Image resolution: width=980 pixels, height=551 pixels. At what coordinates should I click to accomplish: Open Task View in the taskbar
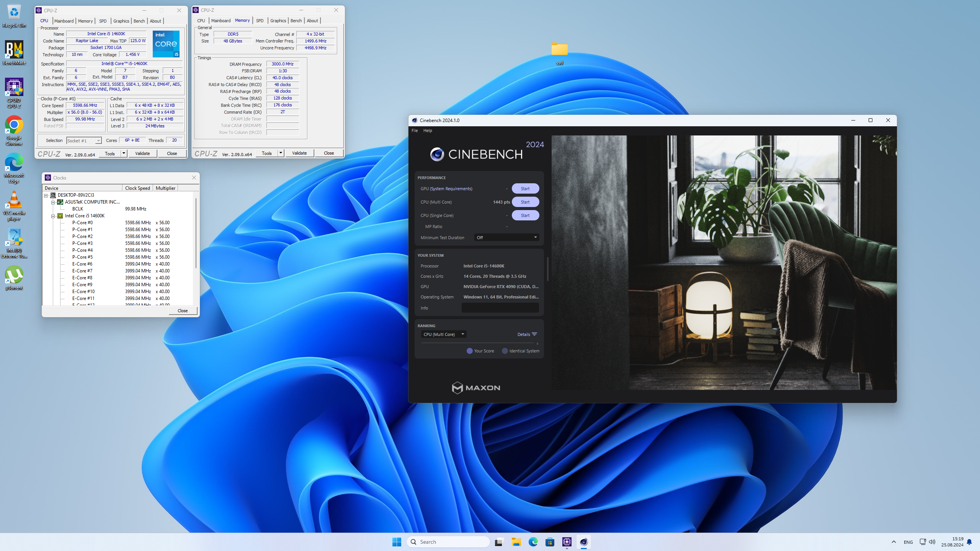pos(498,542)
